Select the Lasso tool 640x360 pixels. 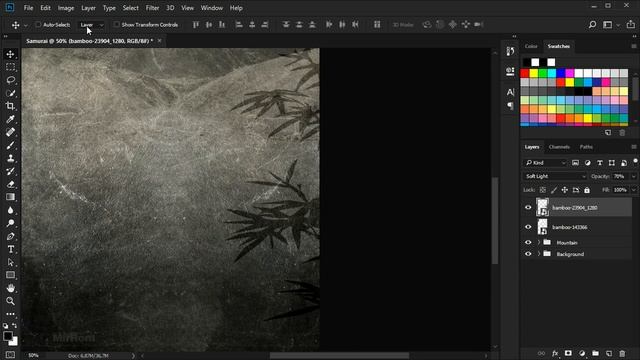(x=11, y=80)
